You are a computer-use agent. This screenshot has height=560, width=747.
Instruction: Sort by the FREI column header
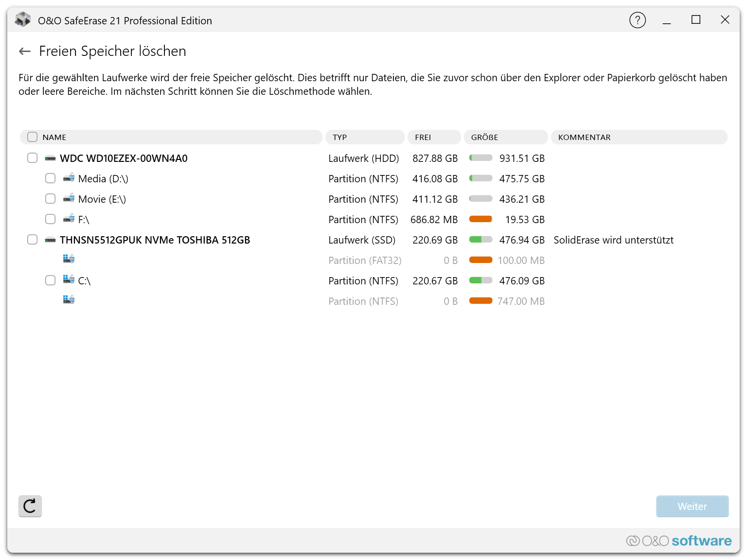pos(433,137)
